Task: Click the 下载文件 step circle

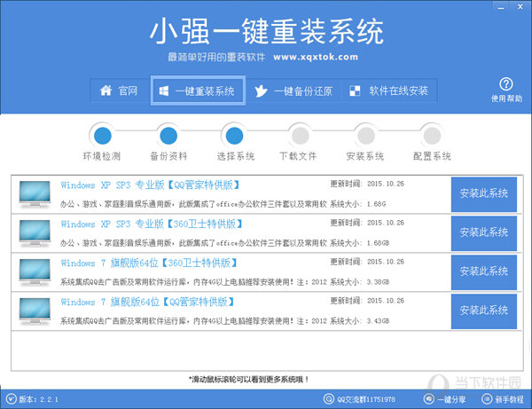Action: tap(301, 136)
